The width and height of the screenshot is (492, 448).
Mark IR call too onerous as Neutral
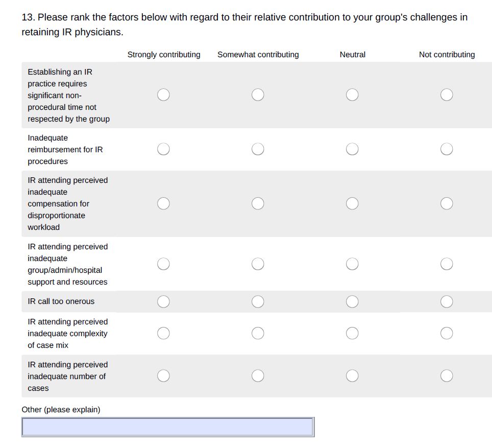[352, 301]
